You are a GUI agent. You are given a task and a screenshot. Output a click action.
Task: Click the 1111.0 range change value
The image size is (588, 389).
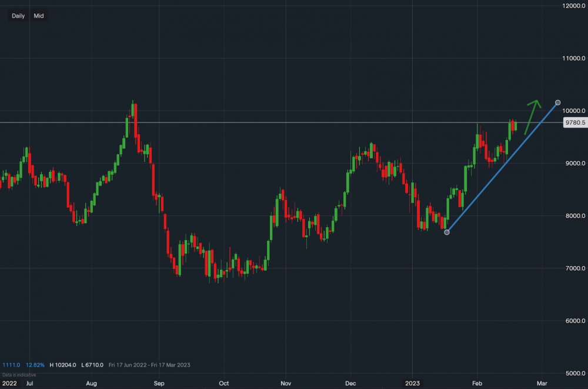click(x=12, y=365)
